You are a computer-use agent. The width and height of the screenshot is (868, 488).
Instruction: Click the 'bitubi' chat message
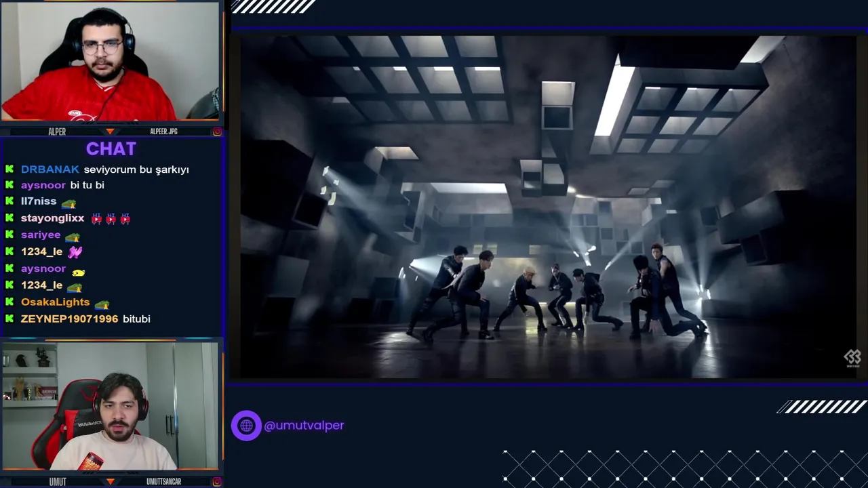[136, 319]
